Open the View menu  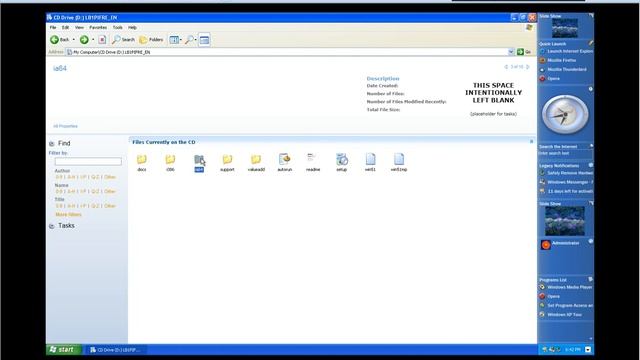[x=79, y=27]
